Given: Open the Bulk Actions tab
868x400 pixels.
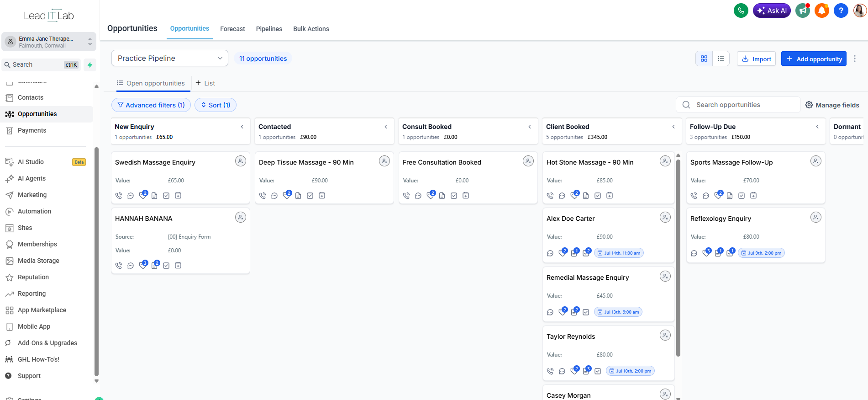Looking at the screenshot, I should [x=311, y=29].
